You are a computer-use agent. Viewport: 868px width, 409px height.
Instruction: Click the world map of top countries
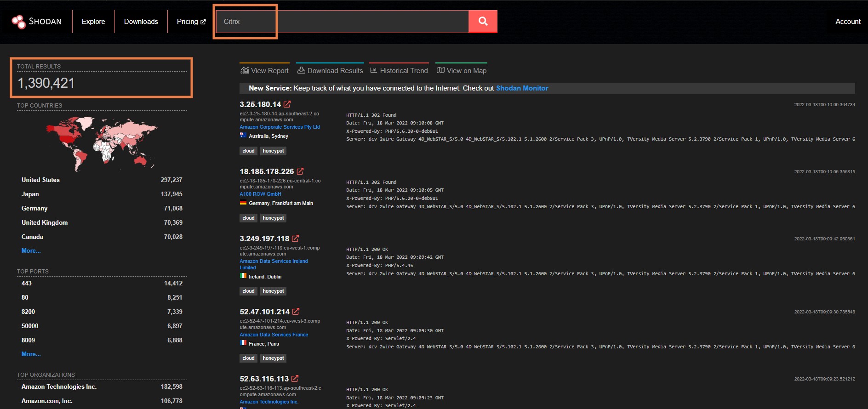coord(102,143)
